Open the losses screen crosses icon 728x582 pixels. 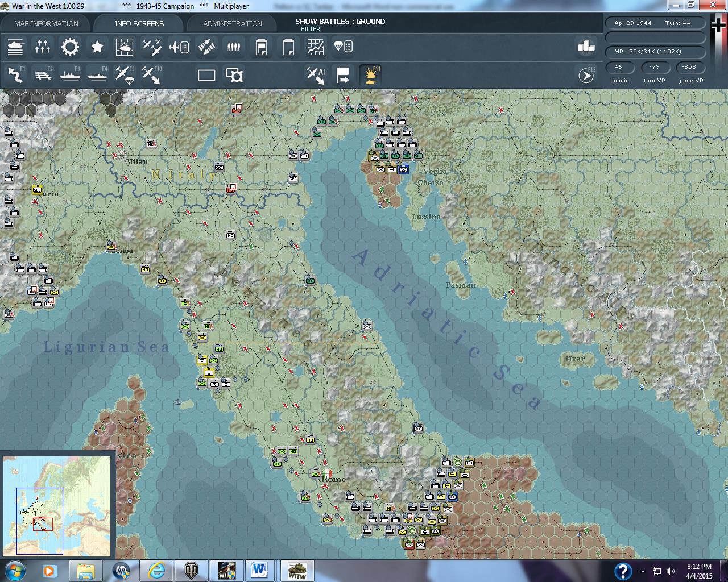[43, 47]
